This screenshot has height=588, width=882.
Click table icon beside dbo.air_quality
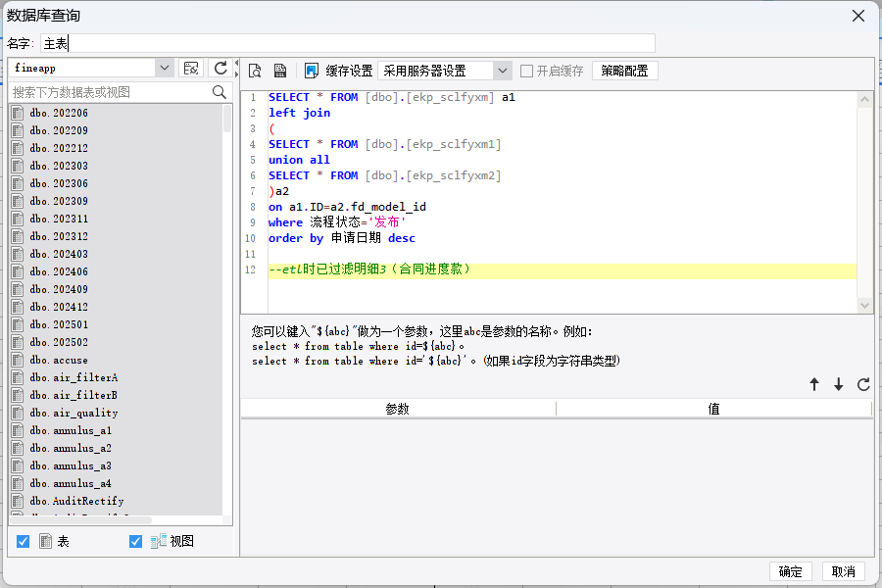click(18, 413)
